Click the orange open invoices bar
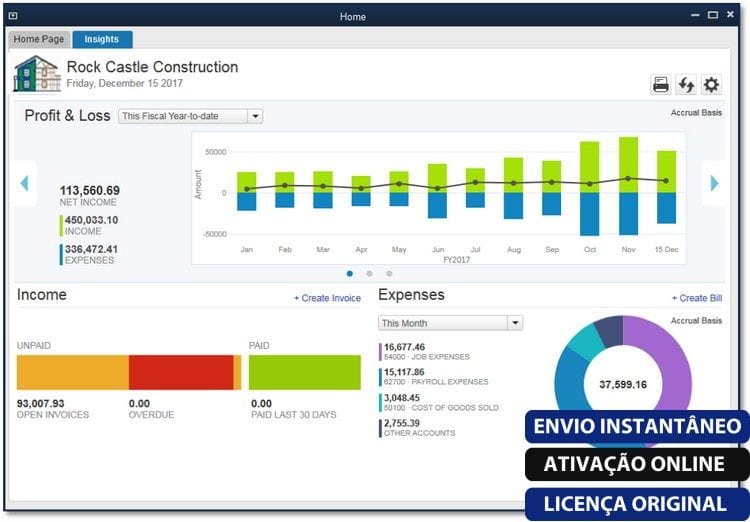The width and height of the screenshot is (750, 522). pyautogui.click(x=73, y=372)
